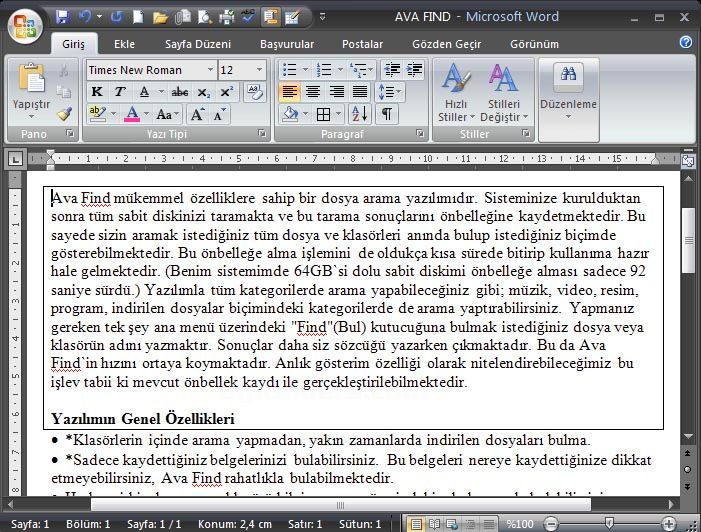Open Hızlı Stiller gallery
The height and width of the screenshot is (532, 701).
(x=456, y=93)
